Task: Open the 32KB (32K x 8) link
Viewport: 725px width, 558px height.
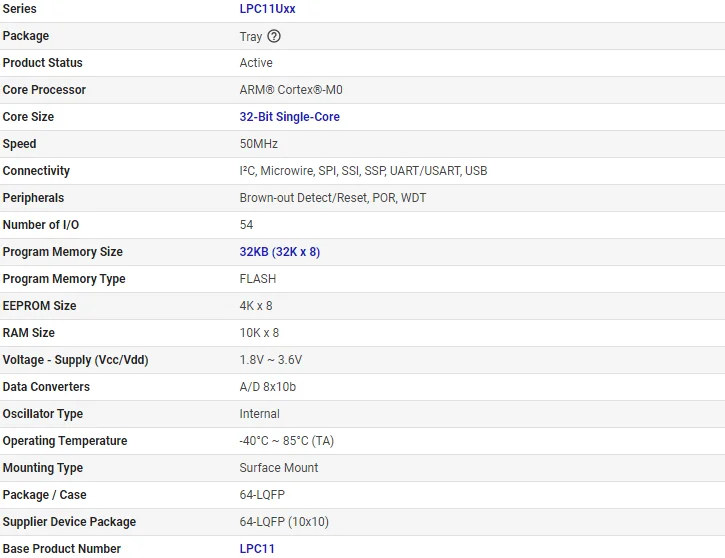Action: coord(280,251)
